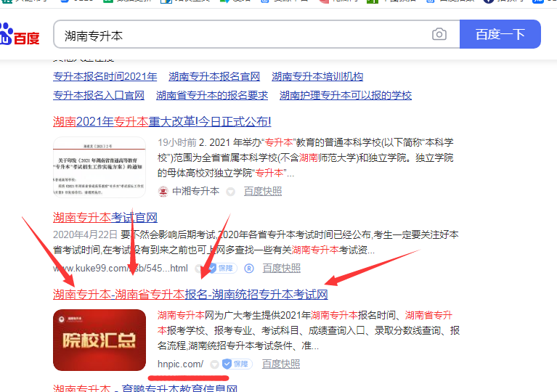Open result 湖南2021年专升本重大改革!今日正式公布!
557x392 pixels.
(x=162, y=122)
